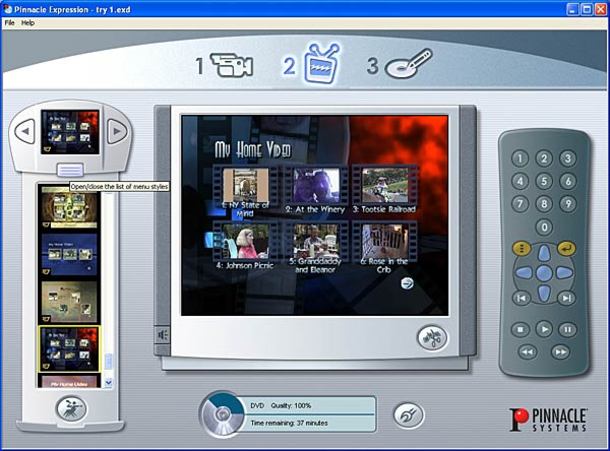This screenshot has width=610, height=451.
Task: Skip to next chapter on remote
Action: tap(566, 298)
